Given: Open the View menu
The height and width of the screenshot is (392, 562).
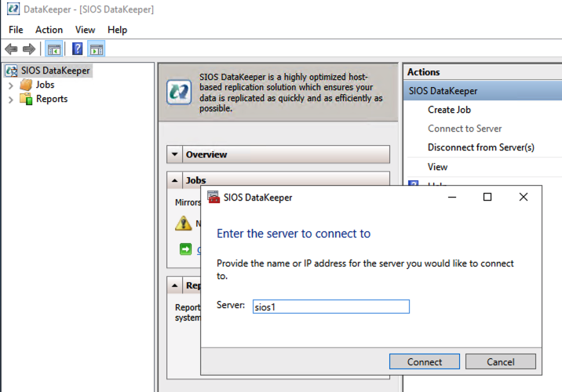Looking at the screenshot, I should 85,30.
